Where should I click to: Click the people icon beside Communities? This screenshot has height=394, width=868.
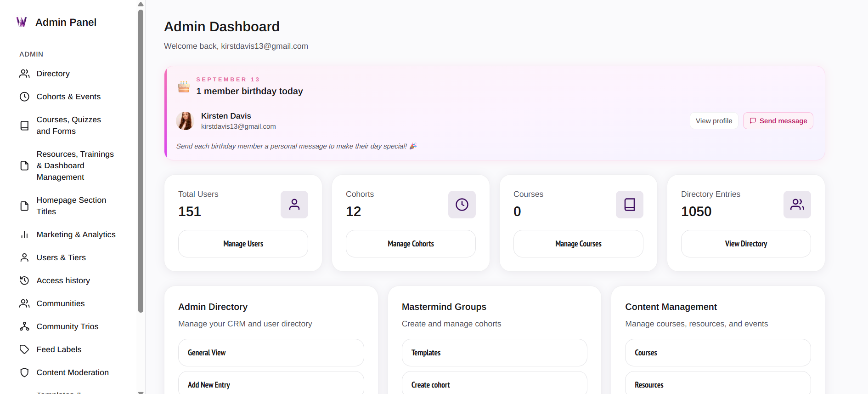[x=24, y=303]
